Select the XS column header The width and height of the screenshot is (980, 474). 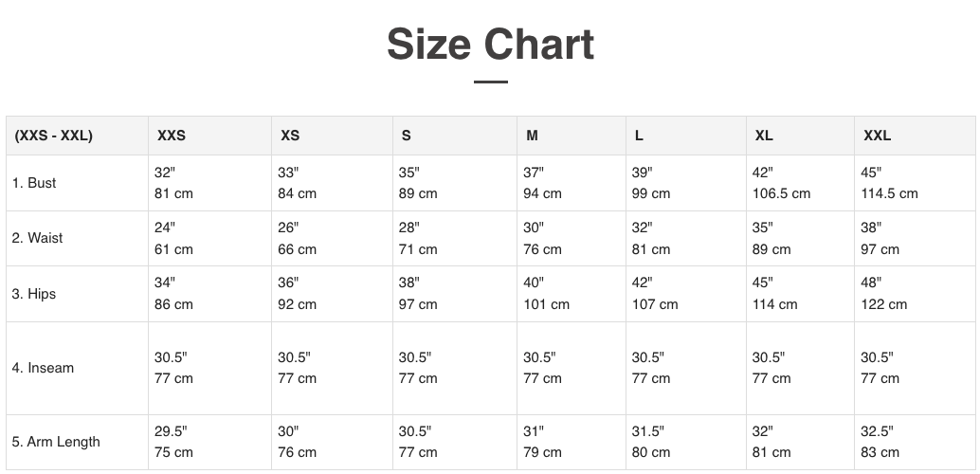pos(290,136)
